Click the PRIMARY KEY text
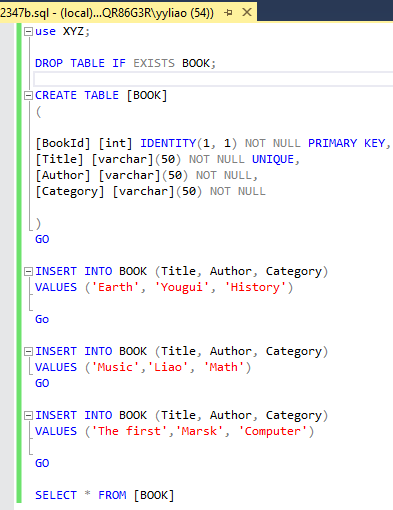 (347, 143)
